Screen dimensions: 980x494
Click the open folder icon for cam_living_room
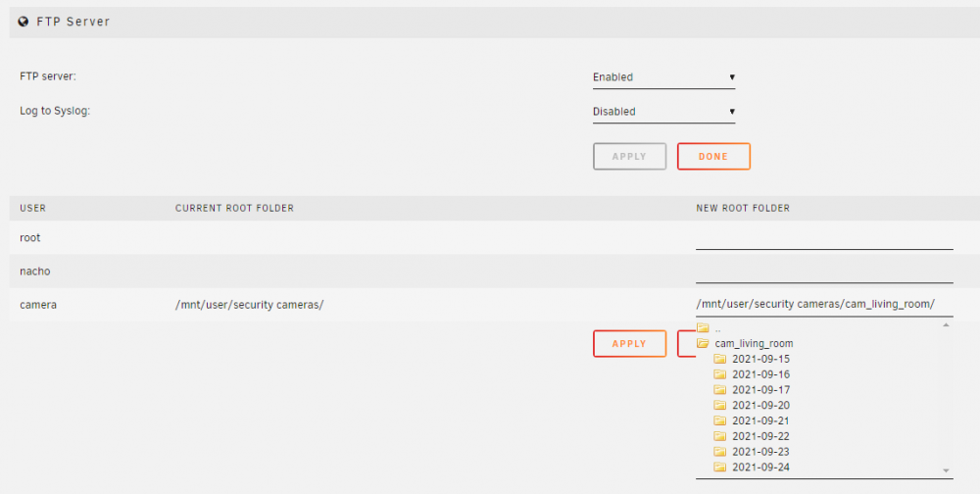(703, 343)
